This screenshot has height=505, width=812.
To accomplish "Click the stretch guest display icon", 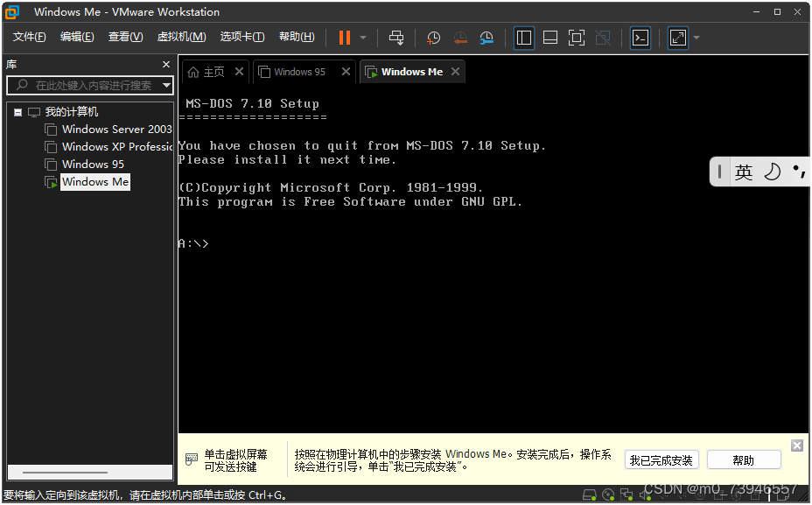I will point(678,38).
